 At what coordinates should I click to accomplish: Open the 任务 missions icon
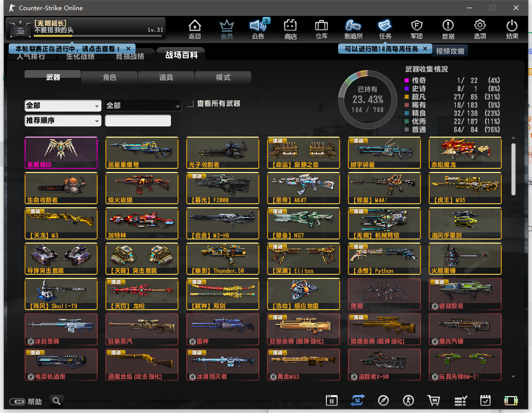pyautogui.click(x=385, y=29)
